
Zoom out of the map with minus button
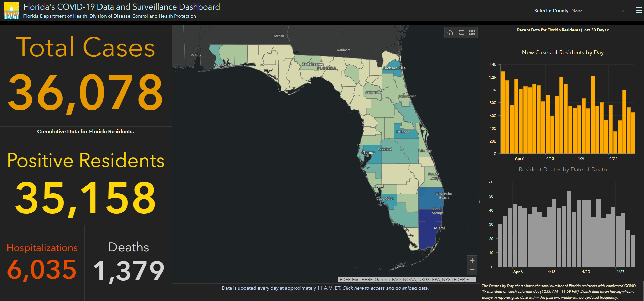[x=472, y=270]
